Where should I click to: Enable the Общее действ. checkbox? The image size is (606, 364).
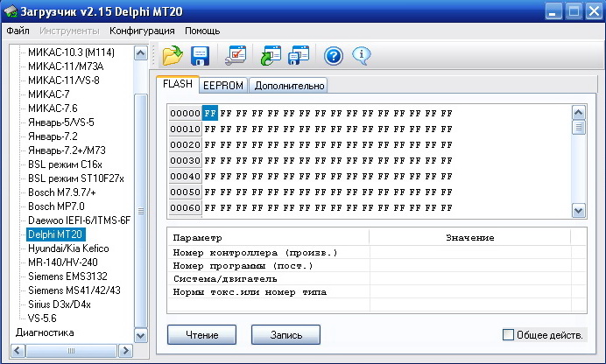tap(509, 334)
